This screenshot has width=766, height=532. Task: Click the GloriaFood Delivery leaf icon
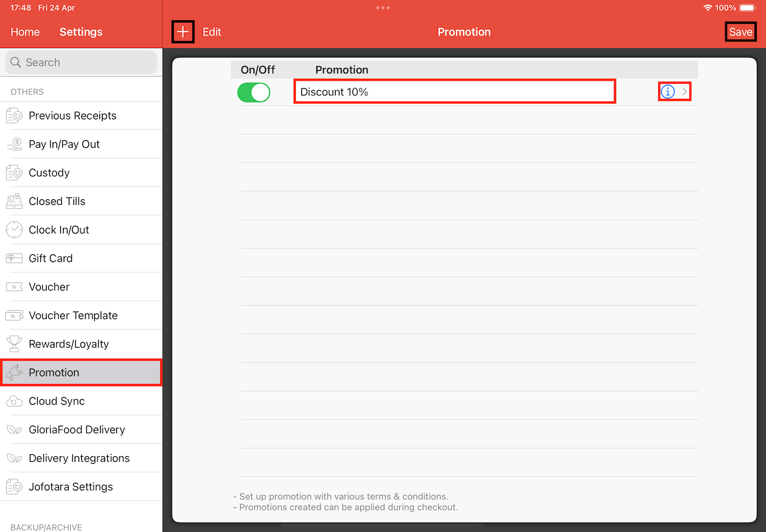[14, 430]
